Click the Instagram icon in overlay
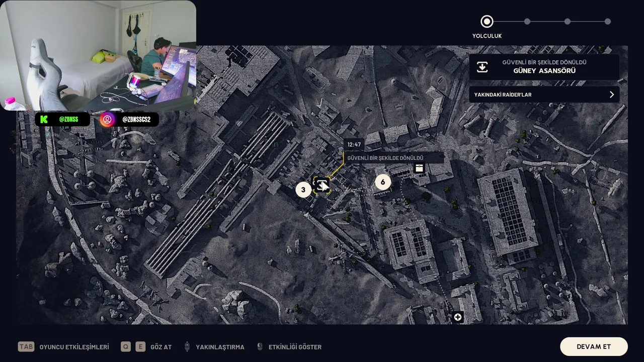The image size is (644, 362). pyautogui.click(x=107, y=120)
